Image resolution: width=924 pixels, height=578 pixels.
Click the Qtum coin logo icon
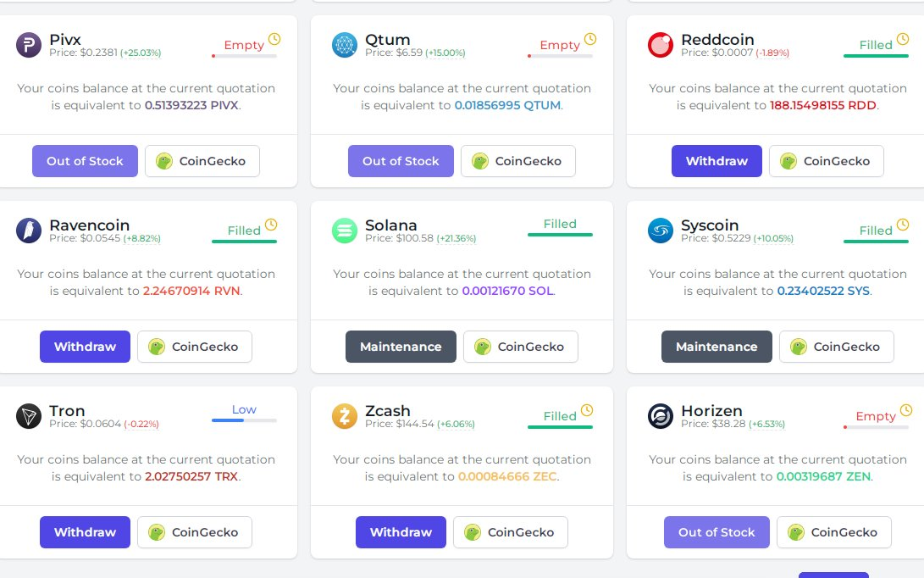(x=344, y=45)
